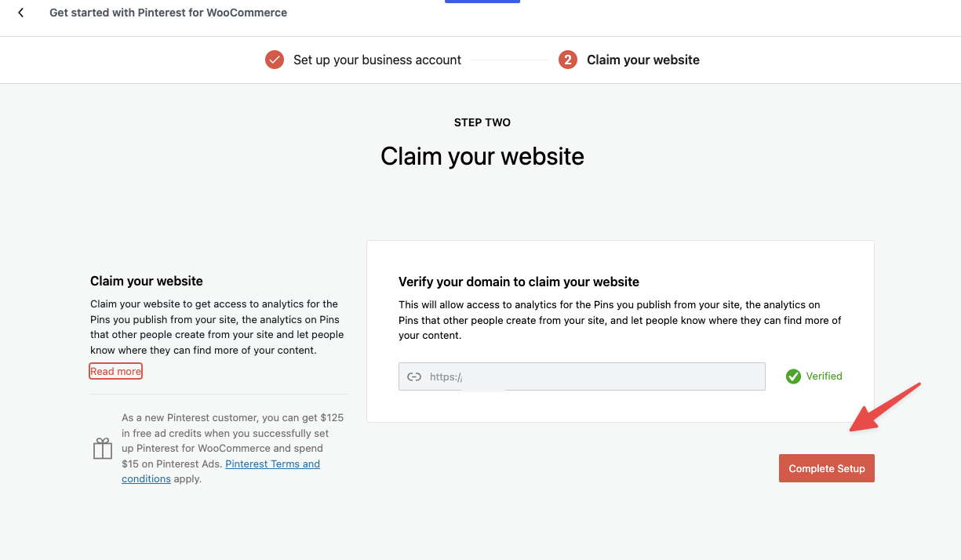This screenshot has height=560, width=961.
Task: Click the Get started with Pinterest for WooCommerce title
Action: click(168, 12)
